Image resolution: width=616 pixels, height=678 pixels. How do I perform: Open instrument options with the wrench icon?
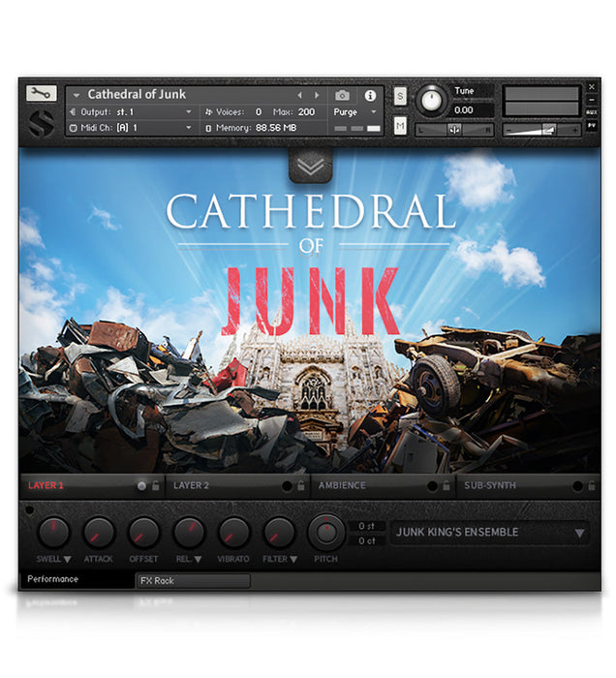42,94
